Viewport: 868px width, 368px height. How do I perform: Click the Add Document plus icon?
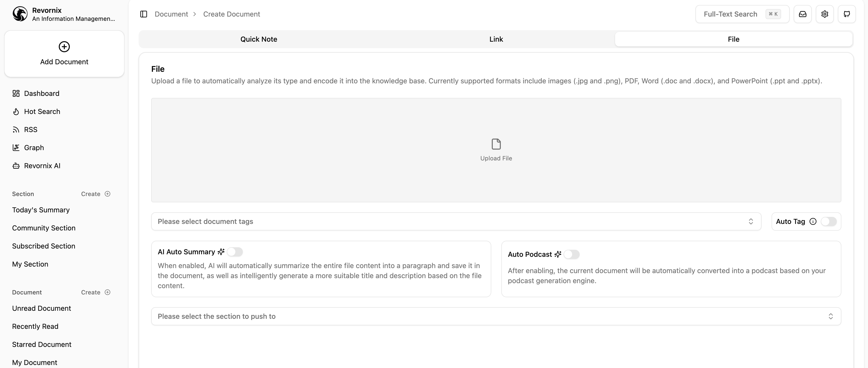[64, 47]
